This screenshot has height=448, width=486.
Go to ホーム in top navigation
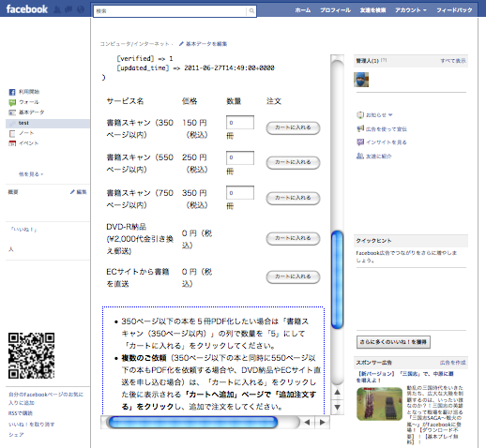pyautogui.click(x=303, y=10)
